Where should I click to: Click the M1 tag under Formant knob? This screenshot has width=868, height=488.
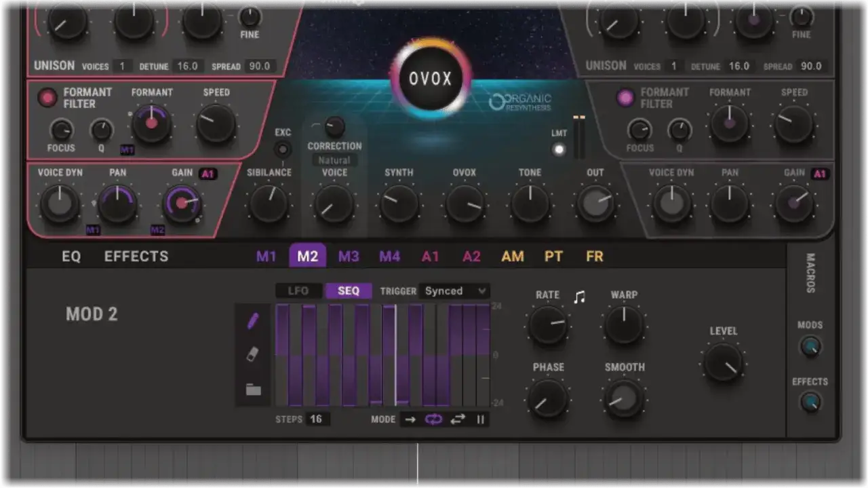point(127,149)
